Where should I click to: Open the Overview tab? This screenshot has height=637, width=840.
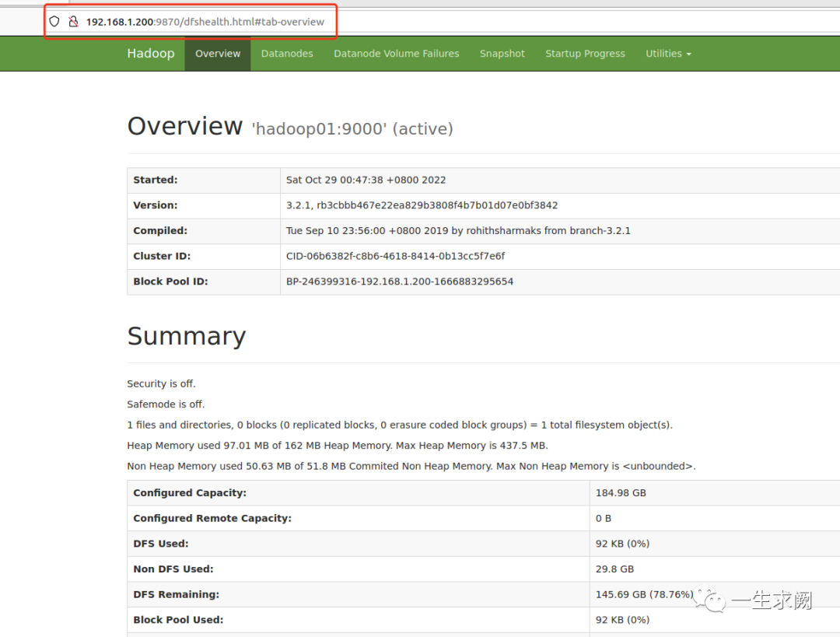click(x=218, y=54)
